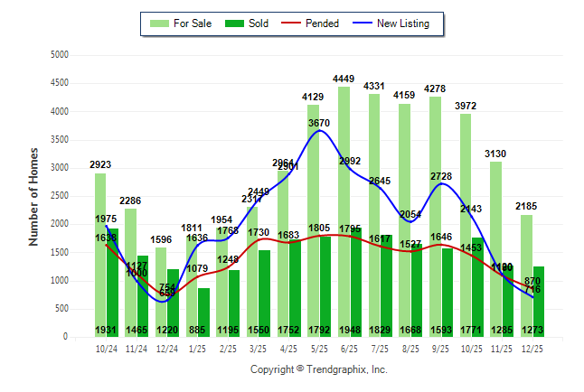Click the 1/25 Sold bar labeled 885
The image size is (584, 392).
coord(203,312)
